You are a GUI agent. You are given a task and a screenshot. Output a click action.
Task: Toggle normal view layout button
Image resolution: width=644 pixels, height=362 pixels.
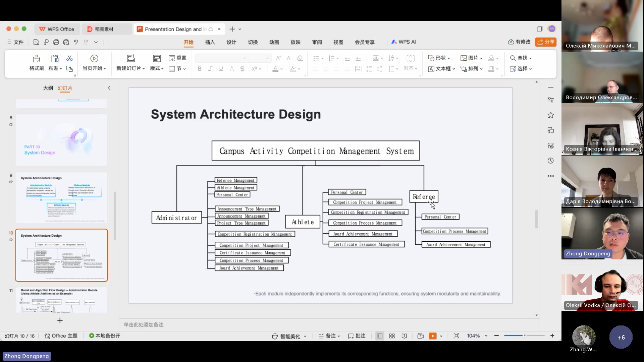pyautogui.click(x=379, y=336)
